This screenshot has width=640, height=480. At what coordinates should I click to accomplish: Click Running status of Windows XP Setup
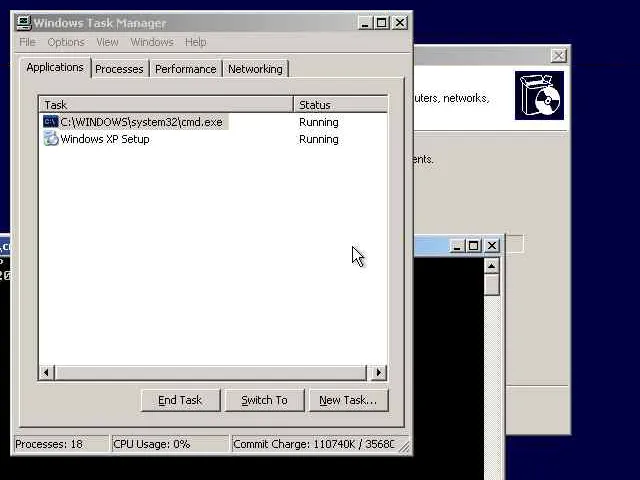318,139
